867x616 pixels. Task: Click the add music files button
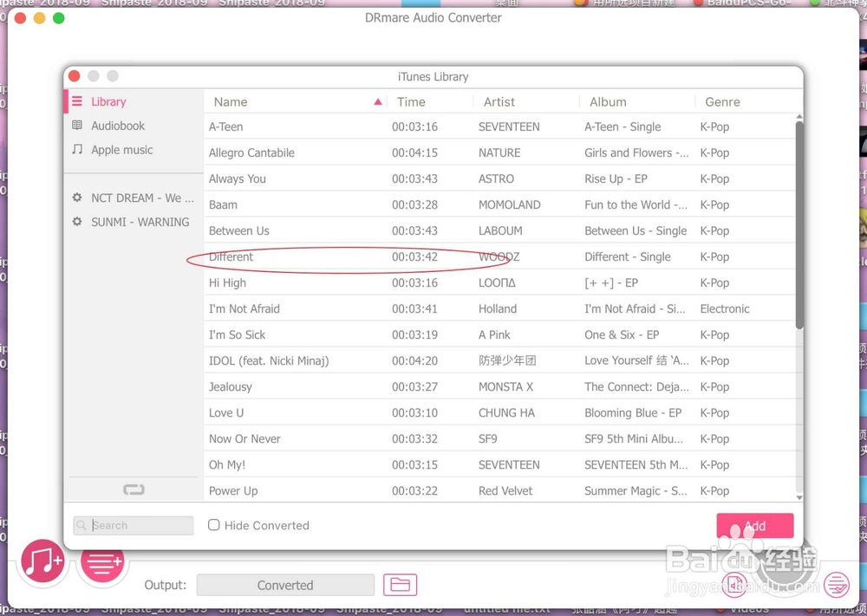coord(42,561)
